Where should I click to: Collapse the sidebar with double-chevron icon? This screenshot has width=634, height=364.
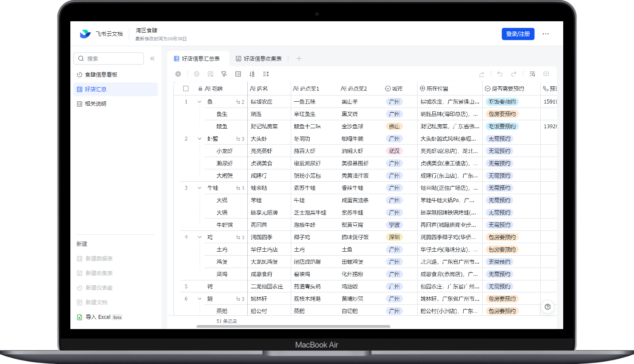pyautogui.click(x=152, y=58)
